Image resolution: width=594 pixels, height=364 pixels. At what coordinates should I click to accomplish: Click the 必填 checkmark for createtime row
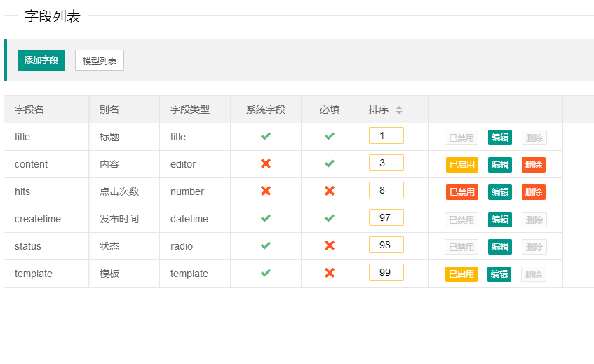coord(330,219)
